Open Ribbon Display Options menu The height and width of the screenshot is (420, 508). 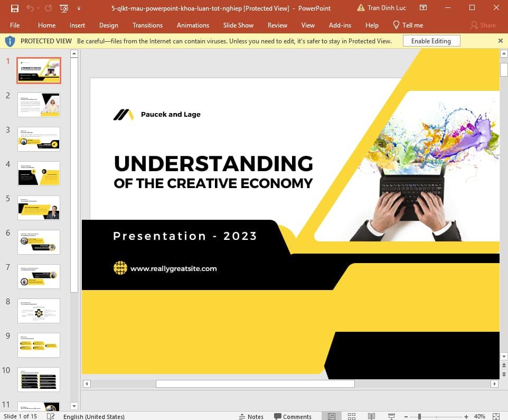pyautogui.click(x=423, y=8)
